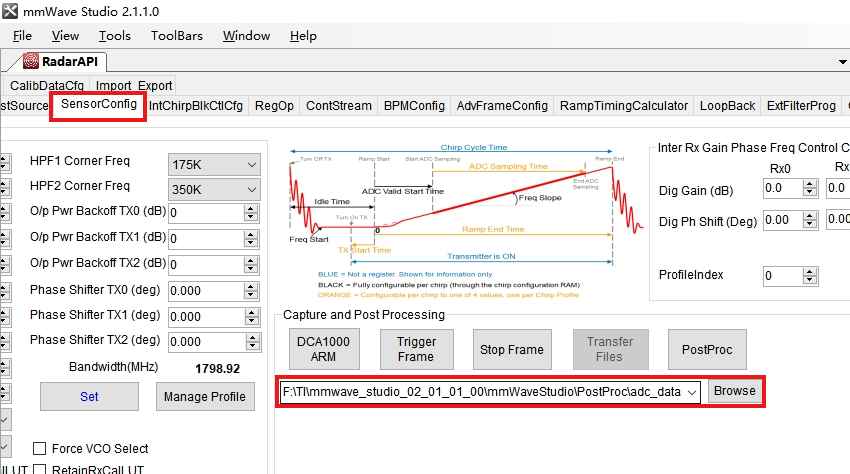Click the ProfileIndex value field

[x=782, y=276]
